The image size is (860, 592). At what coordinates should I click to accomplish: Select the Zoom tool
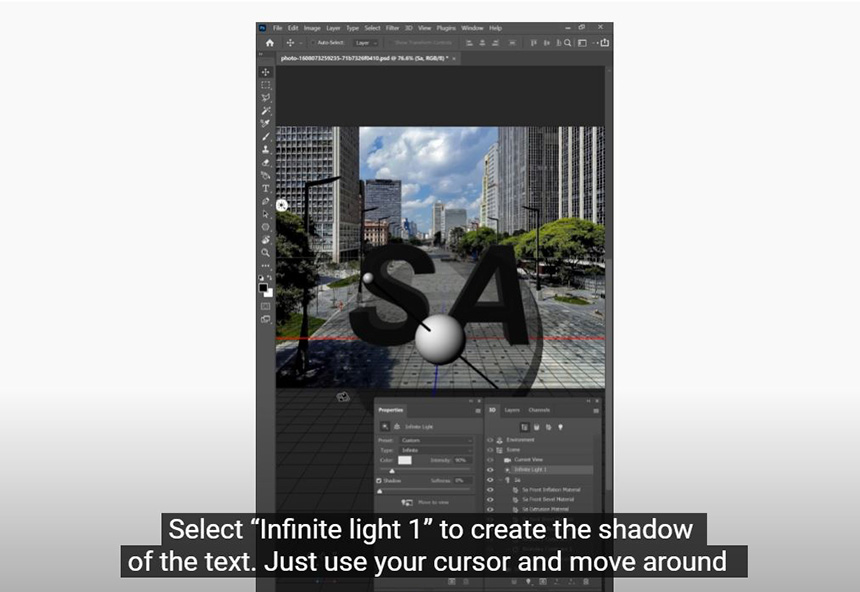(266, 252)
